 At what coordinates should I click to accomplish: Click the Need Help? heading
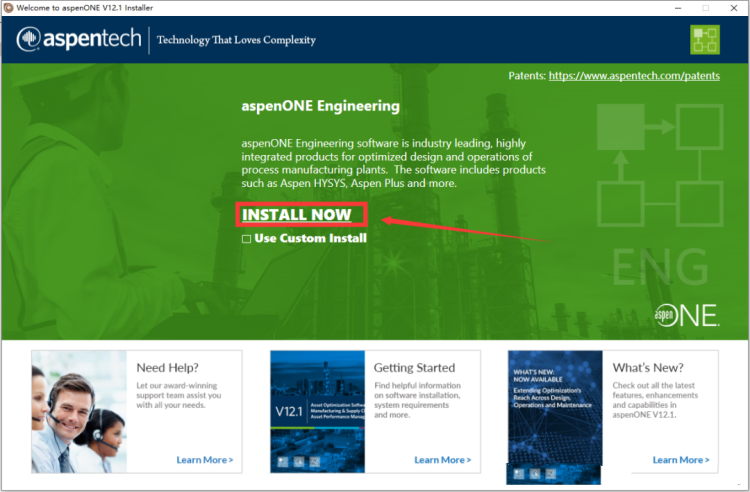click(x=167, y=368)
